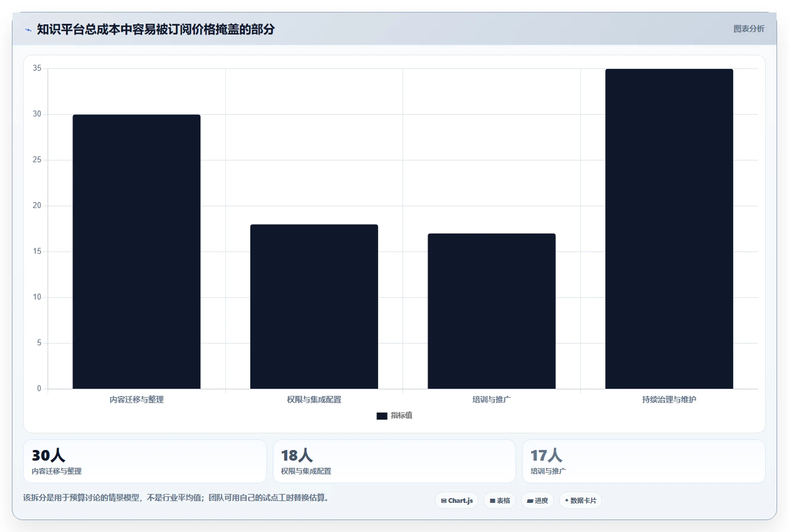Toggle the 指标值 legend swatch
789x532 pixels.
click(382, 416)
